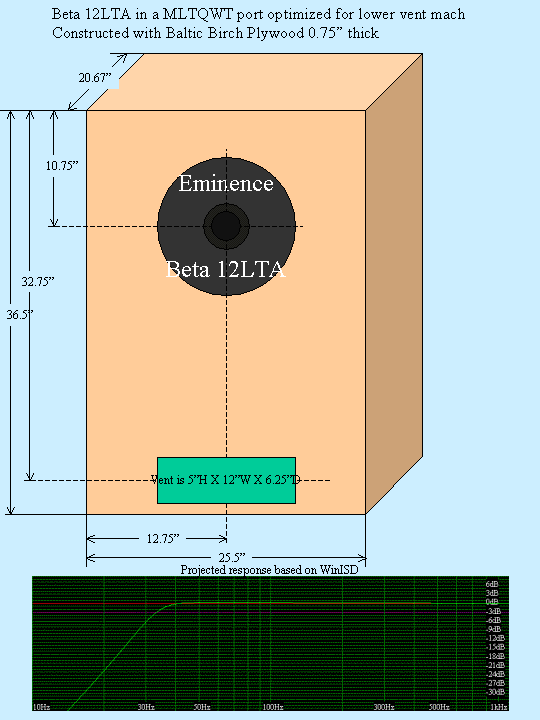Click the -15dB axis label on graph
The width and height of the screenshot is (540, 720).
(495, 647)
